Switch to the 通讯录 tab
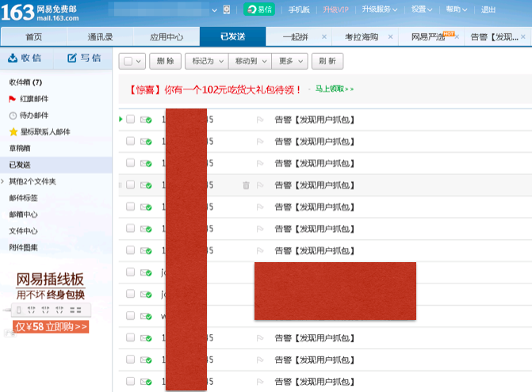The image size is (532, 392). pos(100,37)
